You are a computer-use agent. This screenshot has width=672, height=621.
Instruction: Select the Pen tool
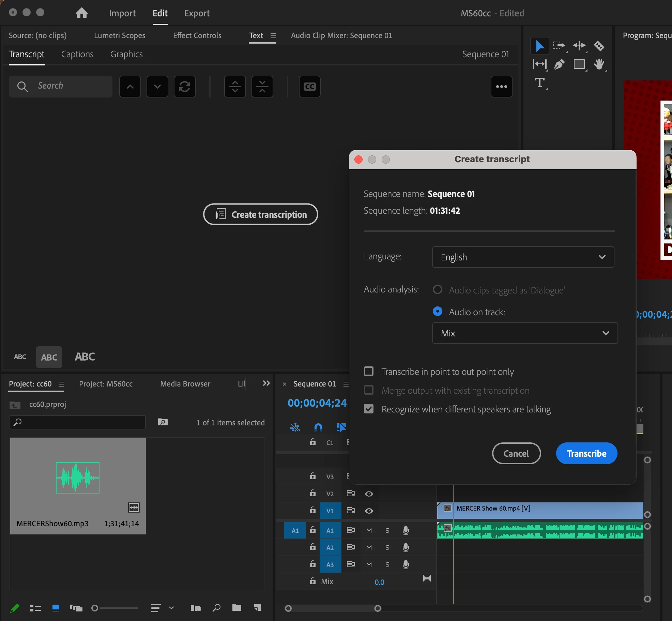559,64
